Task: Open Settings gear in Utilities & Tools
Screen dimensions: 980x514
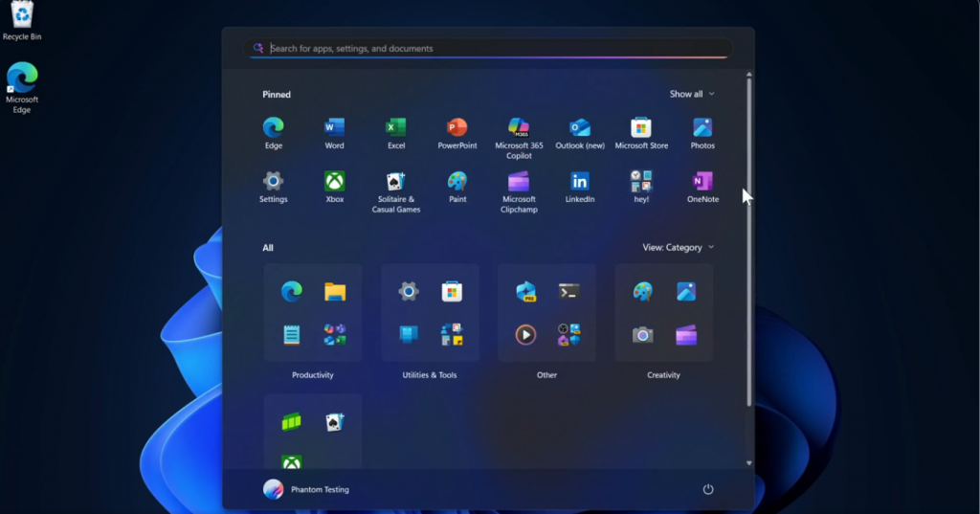Action: [x=408, y=291]
